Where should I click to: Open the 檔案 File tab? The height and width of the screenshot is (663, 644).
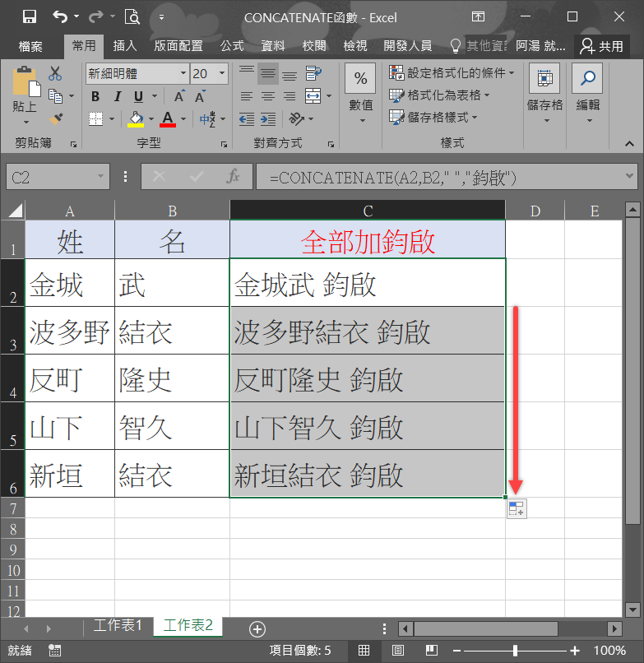pyautogui.click(x=30, y=46)
